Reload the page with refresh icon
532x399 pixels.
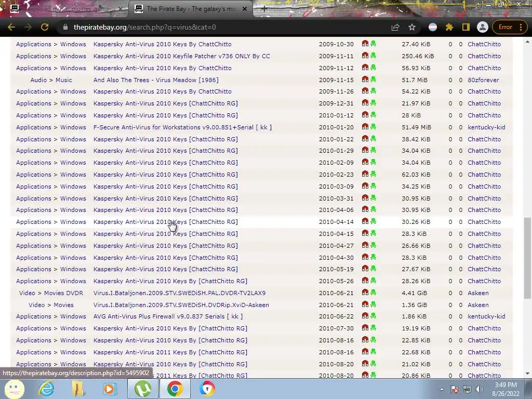pyautogui.click(x=45, y=27)
